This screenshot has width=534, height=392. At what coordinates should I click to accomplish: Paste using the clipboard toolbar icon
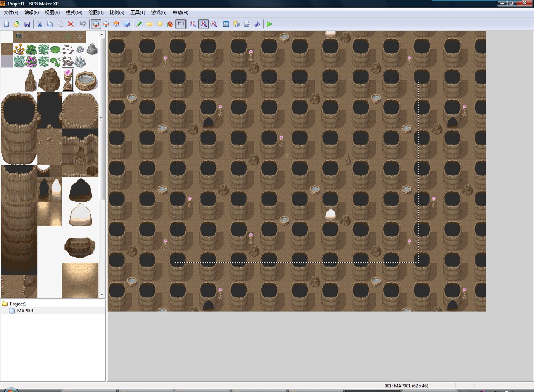coord(60,24)
